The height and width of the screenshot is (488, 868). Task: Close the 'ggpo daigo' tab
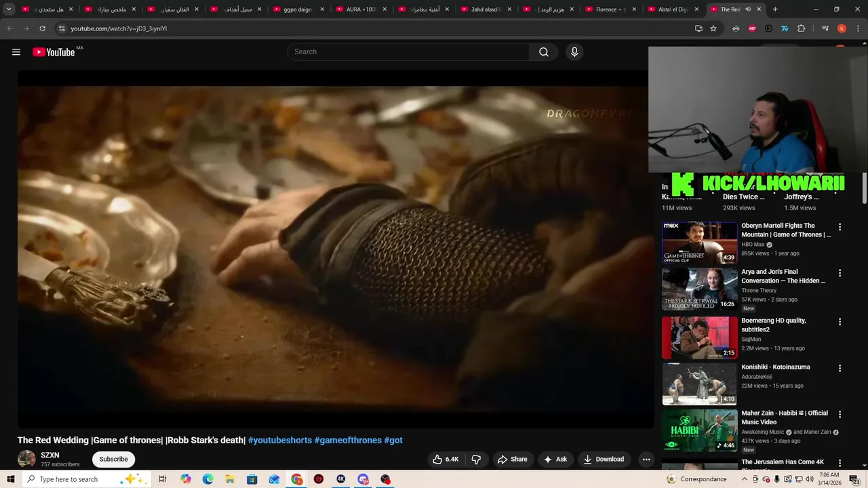(x=322, y=9)
